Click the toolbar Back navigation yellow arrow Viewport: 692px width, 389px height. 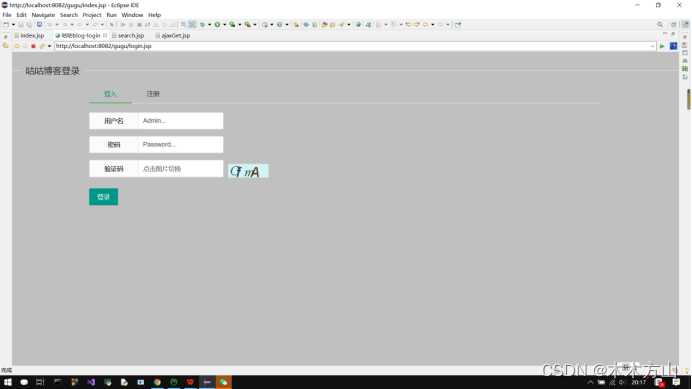click(x=425, y=25)
